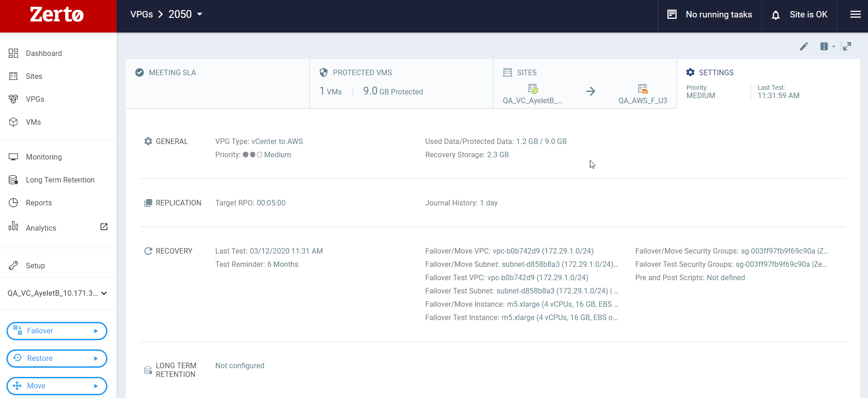Image resolution: width=868 pixels, height=398 pixels.
Task: Open the hamburger menu
Action: (856, 15)
